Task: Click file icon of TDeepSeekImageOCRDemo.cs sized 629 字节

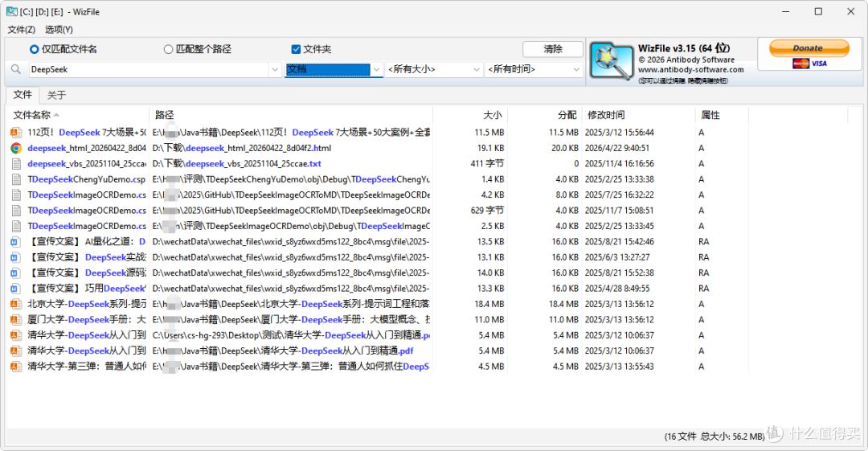Action: pyautogui.click(x=16, y=211)
